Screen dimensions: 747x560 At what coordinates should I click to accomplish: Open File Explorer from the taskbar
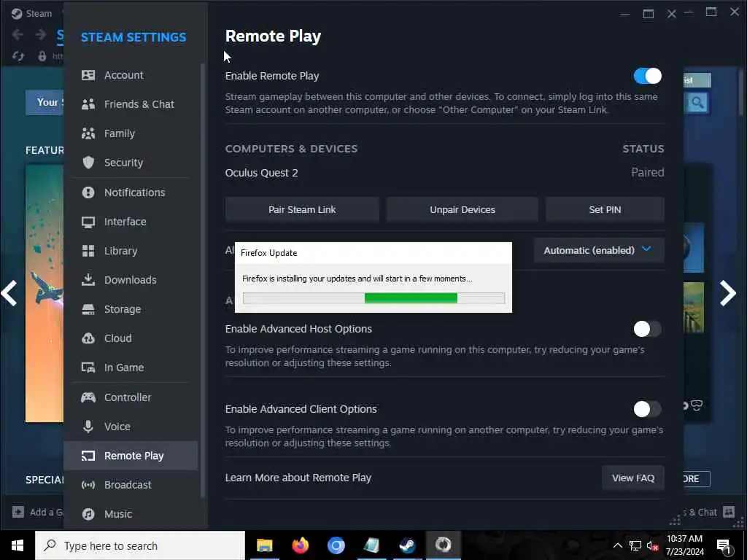[264, 545]
